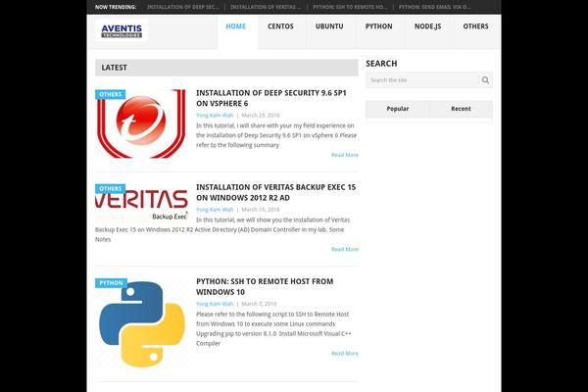Screen dimensions: 588x392
Task: Open Python SSH to Remote Host title
Action: click(x=265, y=286)
